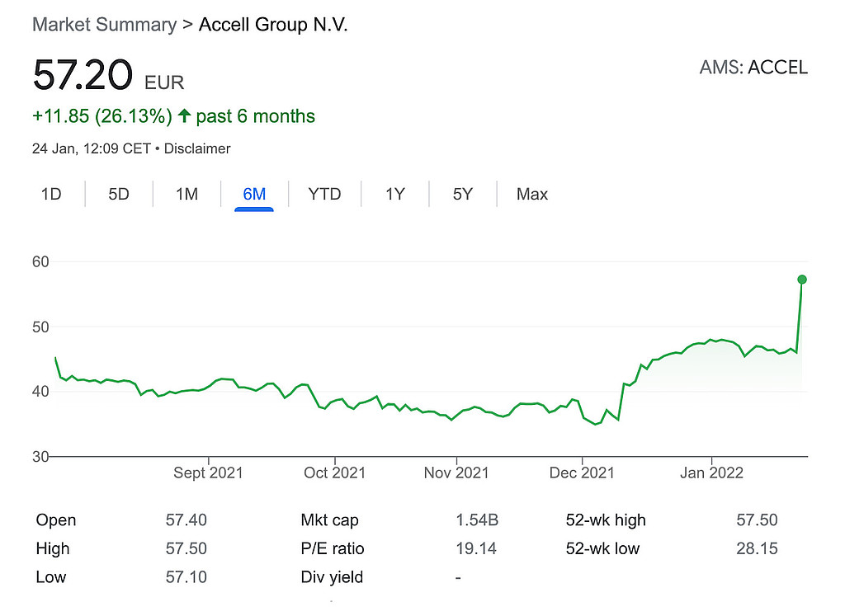This screenshot has width=845, height=616.
Task: Click the 57.20 EUR price
Action: coord(83,76)
